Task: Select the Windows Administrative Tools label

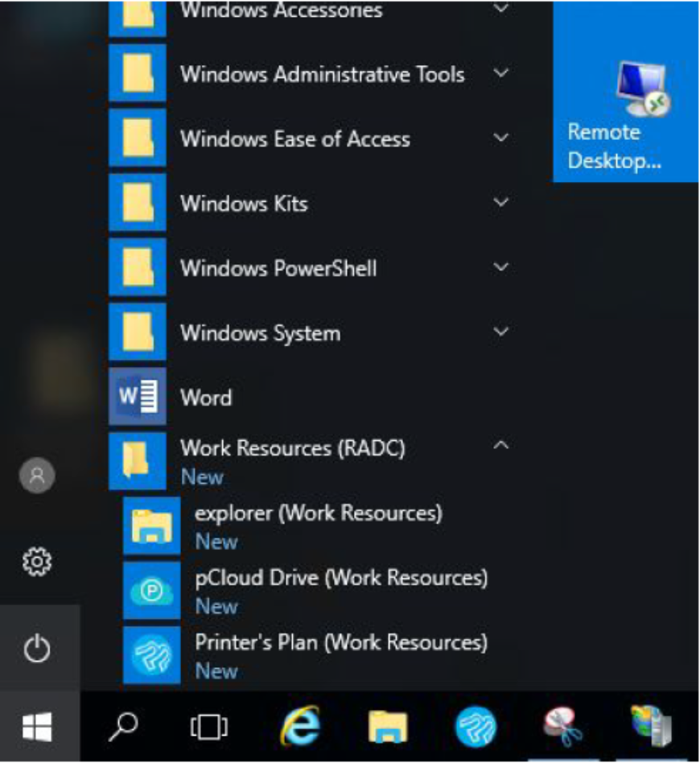Action: point(323,75)
